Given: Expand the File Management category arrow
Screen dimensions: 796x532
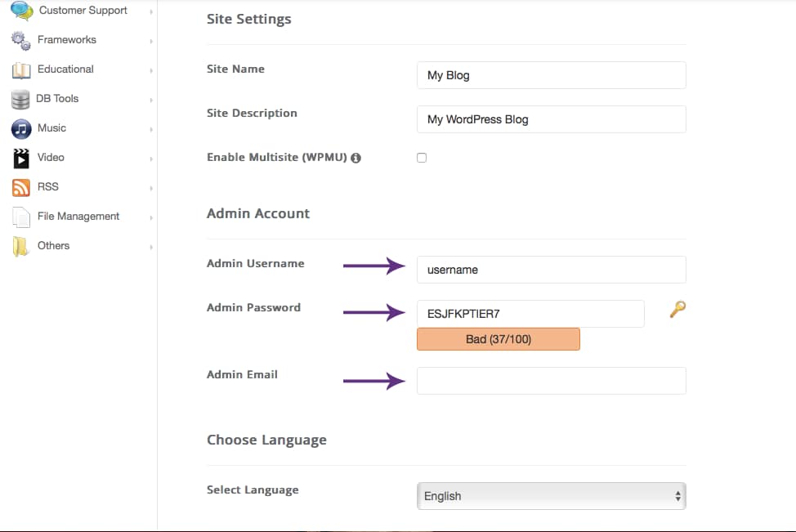Looking at the screenshot, I should (x=151, y=217).
